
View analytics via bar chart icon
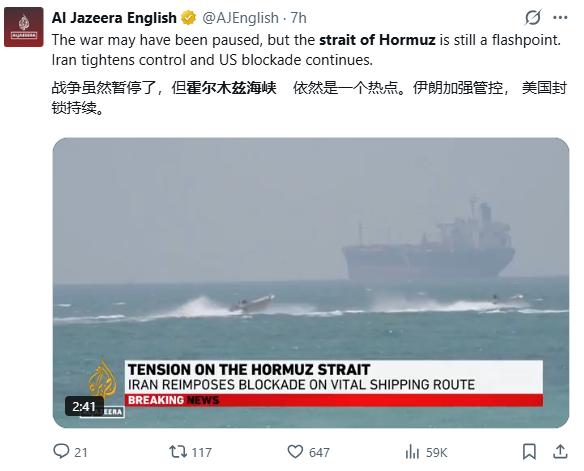(412, 452)
